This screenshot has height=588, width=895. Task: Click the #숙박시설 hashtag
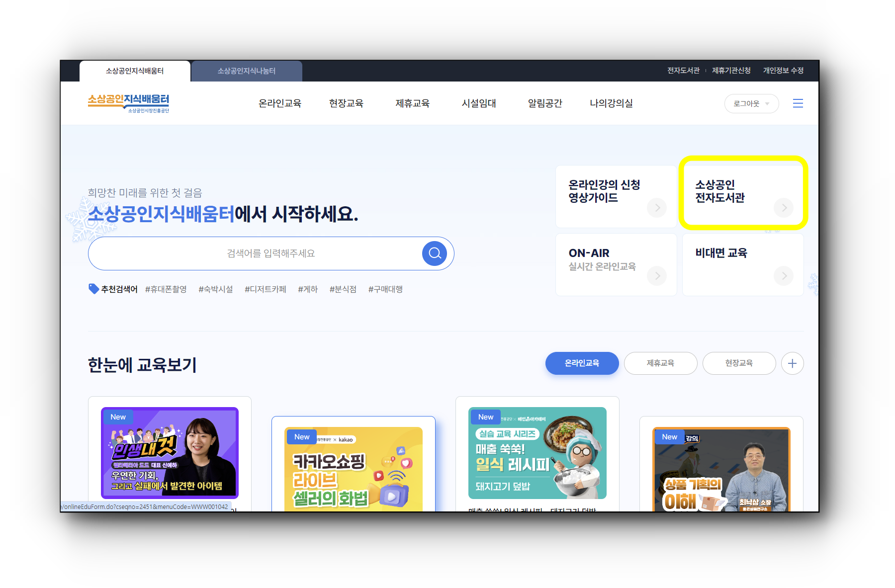pos(215,289)
